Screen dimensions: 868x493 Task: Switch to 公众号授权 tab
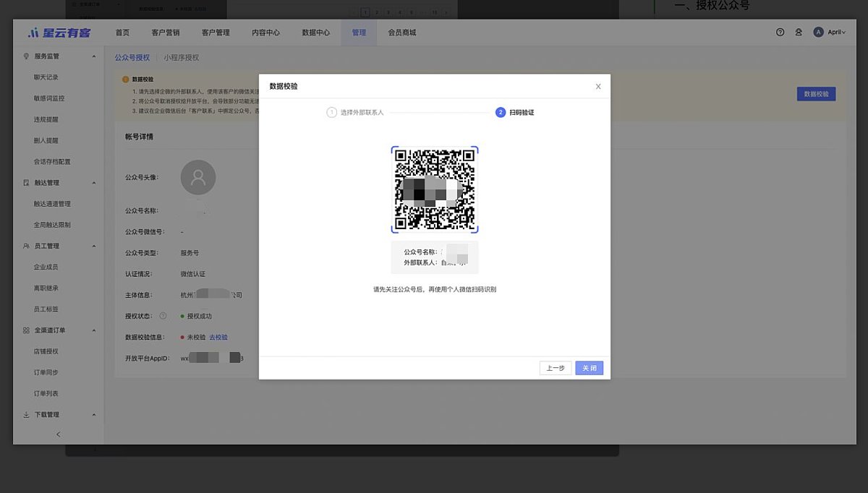132,57
